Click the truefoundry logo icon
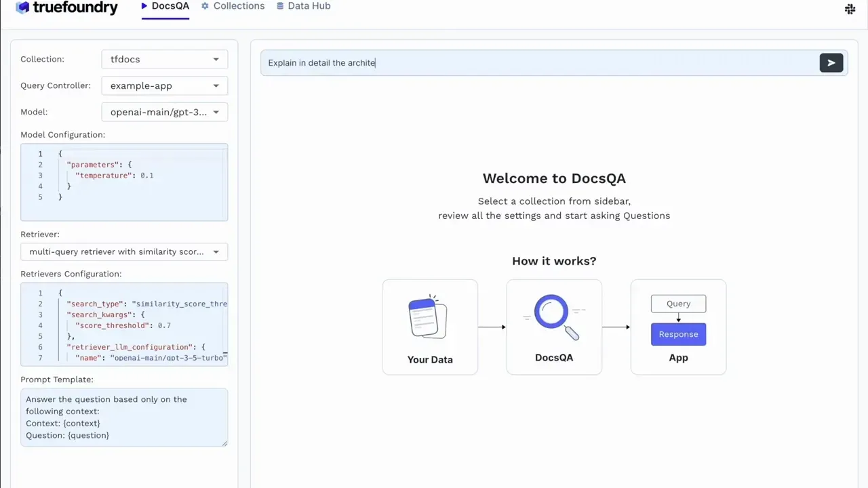This screenshot has width=868, height=488. [22, 7]
